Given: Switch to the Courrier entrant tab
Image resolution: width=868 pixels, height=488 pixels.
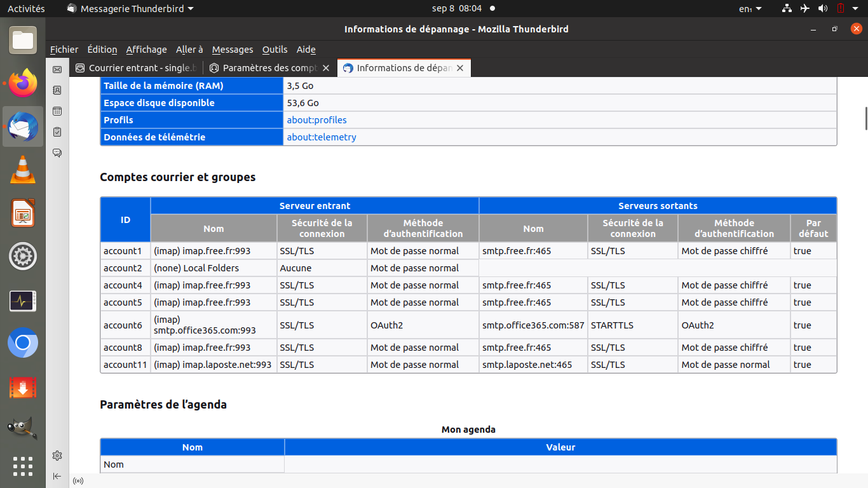Looking at the screenshot, I should [136, 68].
